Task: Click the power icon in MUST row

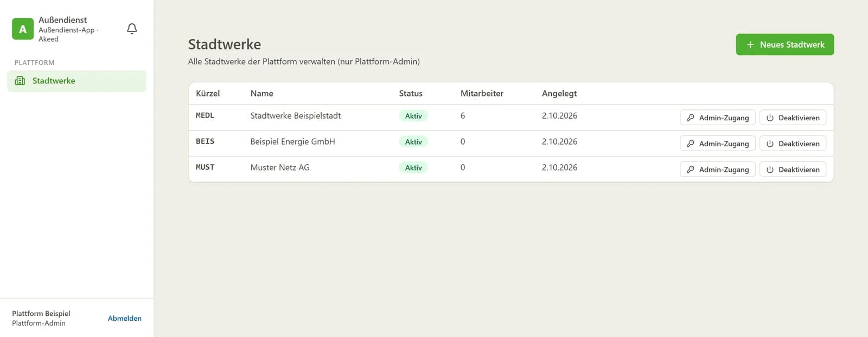Action: point(770,170)
